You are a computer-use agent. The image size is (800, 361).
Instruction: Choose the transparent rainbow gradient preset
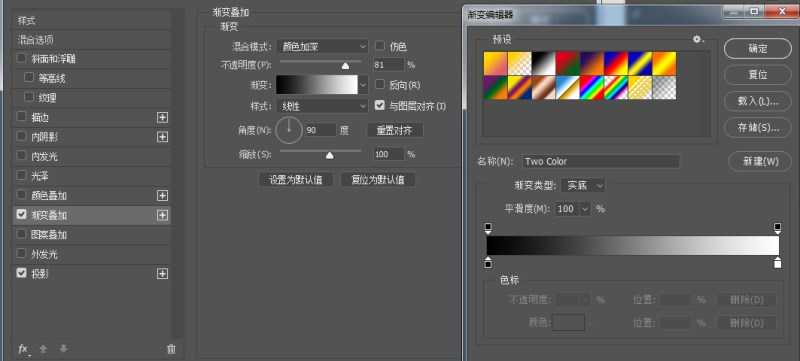616,88
